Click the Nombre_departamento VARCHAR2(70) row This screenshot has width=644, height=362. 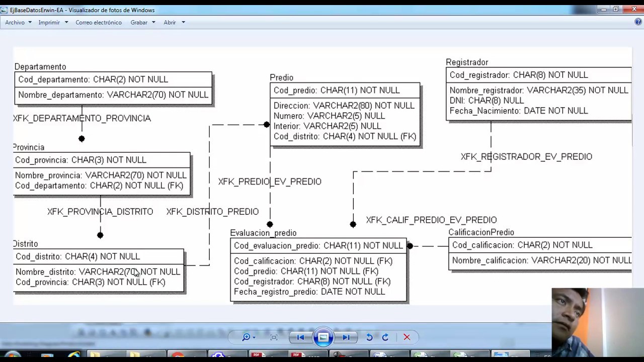[x=113, y=95]
